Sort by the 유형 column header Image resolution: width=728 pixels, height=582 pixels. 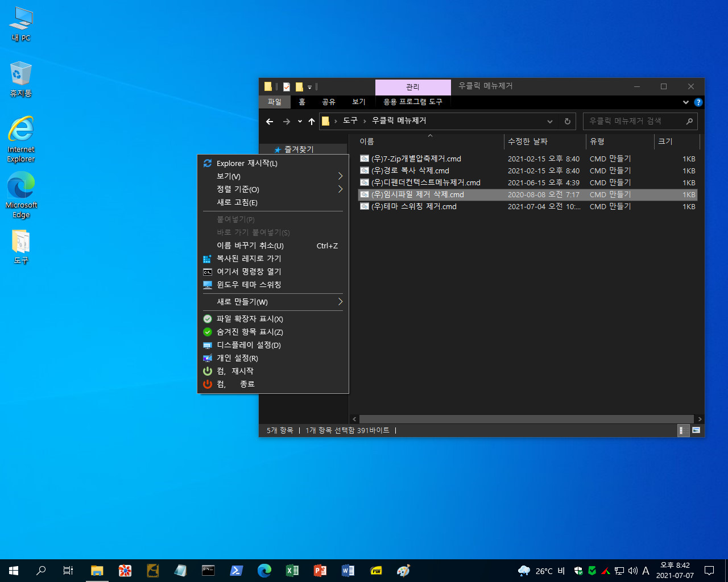[x=621, y=142]
